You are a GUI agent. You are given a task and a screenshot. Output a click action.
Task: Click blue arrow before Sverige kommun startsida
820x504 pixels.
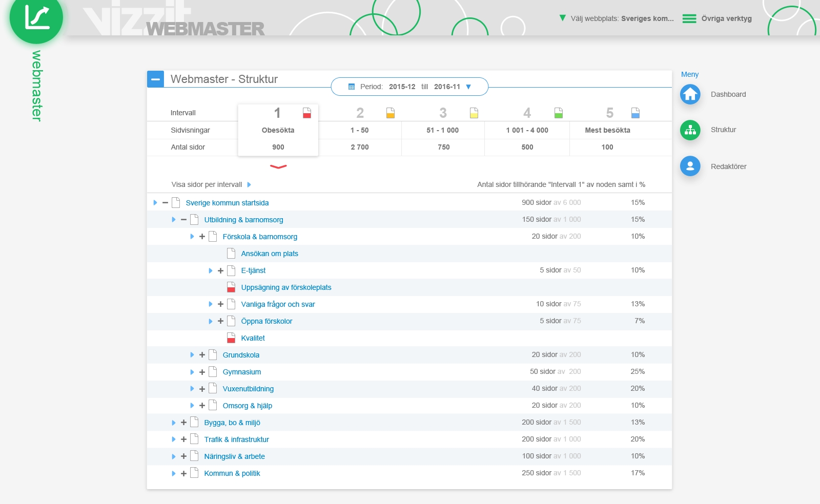(x=155, y=203)
